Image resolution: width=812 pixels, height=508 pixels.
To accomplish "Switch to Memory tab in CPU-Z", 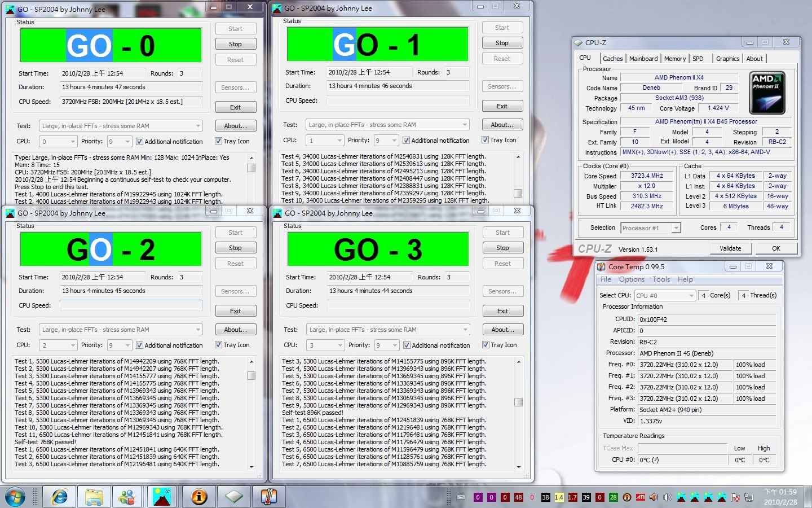I will click(675, 59).
